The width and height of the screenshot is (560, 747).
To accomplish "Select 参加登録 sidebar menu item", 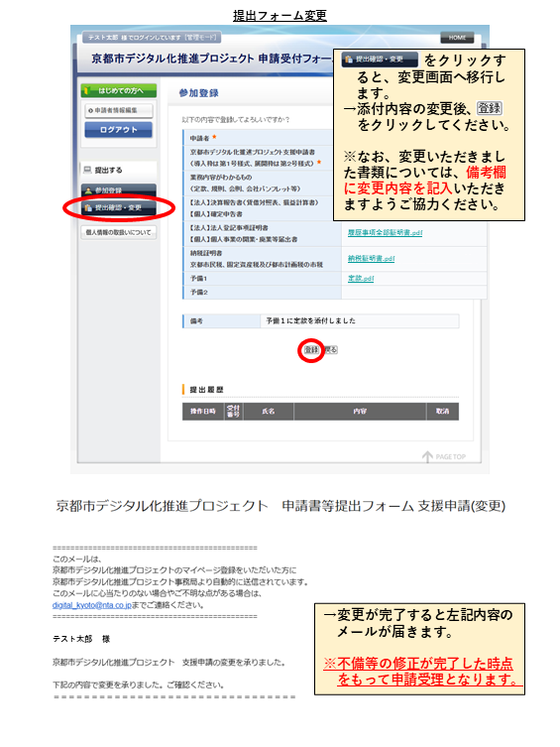I will coord(119,190).
